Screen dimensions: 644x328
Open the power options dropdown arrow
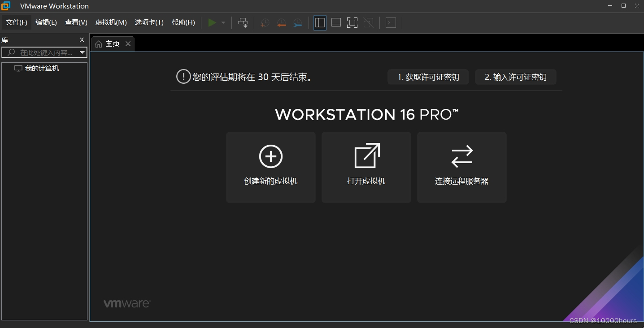point(223,23)
